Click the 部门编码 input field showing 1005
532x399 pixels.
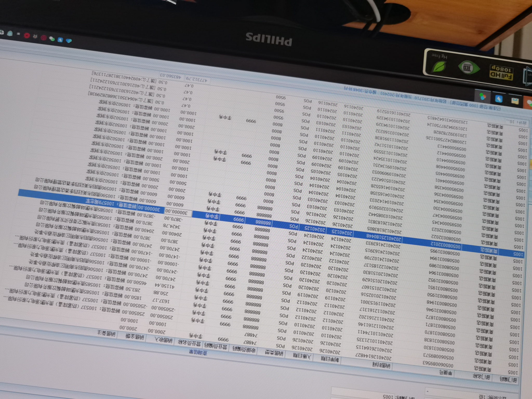pos(388,397)
